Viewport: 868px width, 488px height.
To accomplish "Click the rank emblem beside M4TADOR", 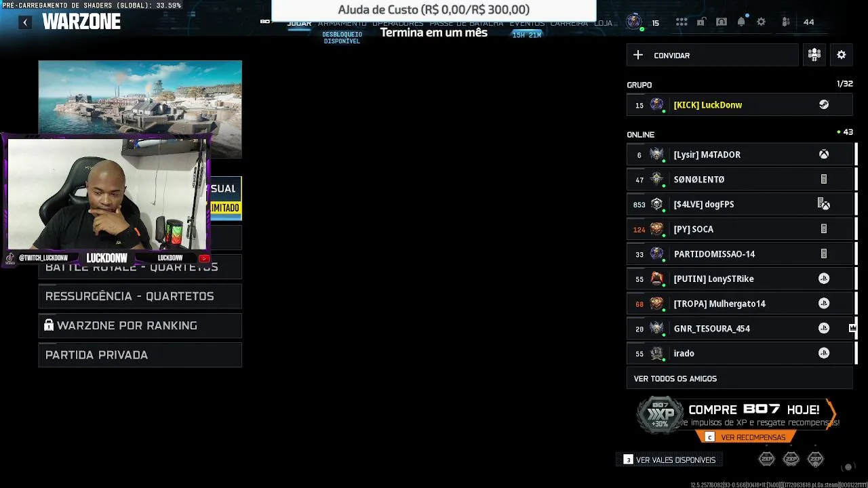I will pos(656,155).
